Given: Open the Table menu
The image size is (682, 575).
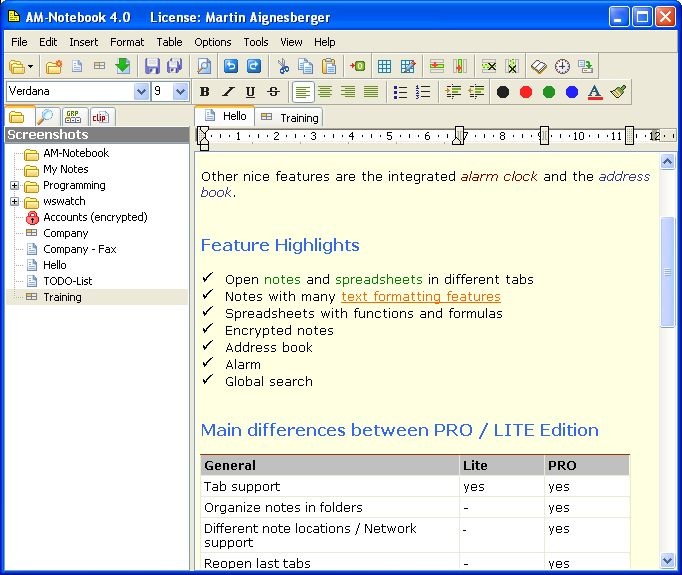Looking at the screenshot, I should coord(169,42).
